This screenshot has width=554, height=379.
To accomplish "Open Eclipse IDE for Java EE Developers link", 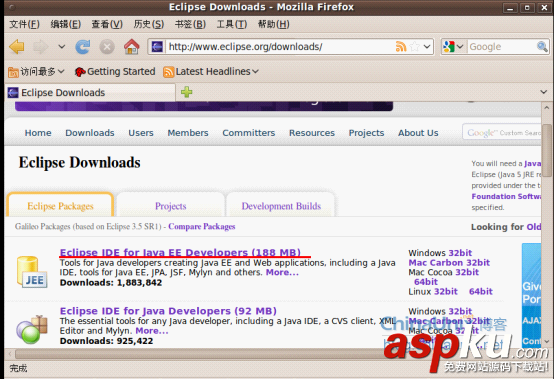I will (180, 253).
